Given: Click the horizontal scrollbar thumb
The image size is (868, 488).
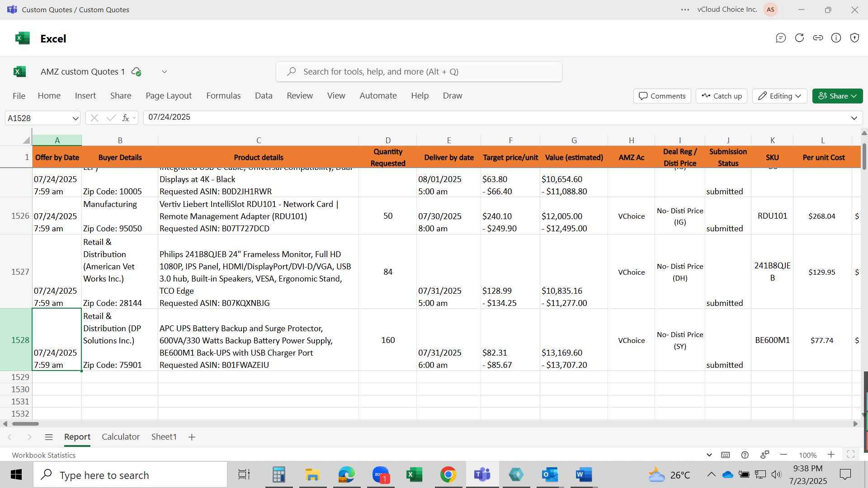Looking at the screenshot, I should [25, 424].
